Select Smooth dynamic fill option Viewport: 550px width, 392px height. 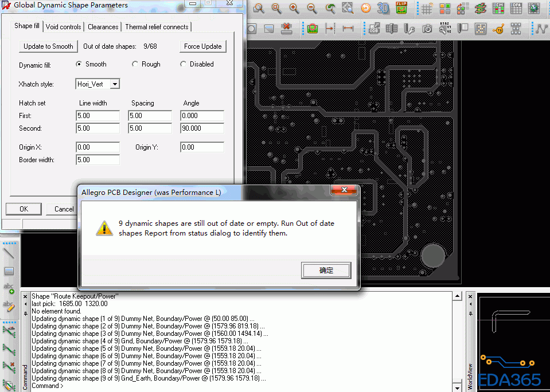click(x=79, y=64)
